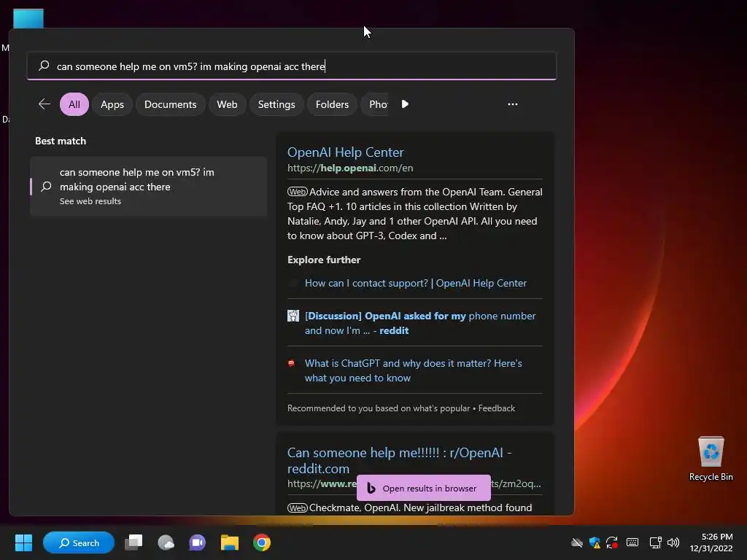The height and width of the screenshot is (560, 747).
Task: Open 'Can someone help me!!!!!!' reddit result
Action: (x=399, y=461)
